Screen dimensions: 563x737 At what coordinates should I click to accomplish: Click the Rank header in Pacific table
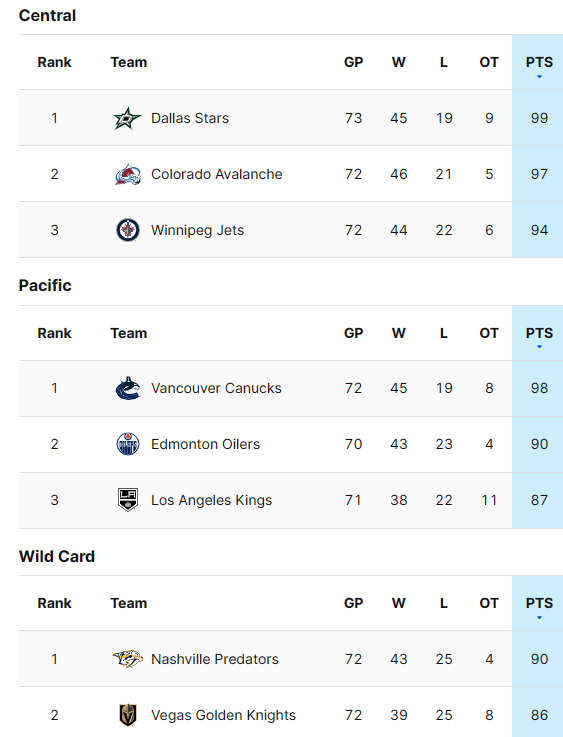pyautogui.click(x=55, y=333)
